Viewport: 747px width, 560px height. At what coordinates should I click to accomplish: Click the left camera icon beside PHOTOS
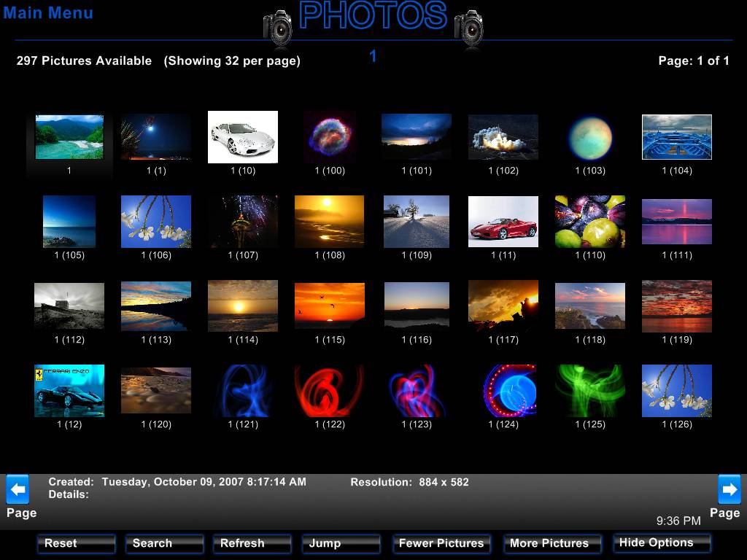[278, 28]
